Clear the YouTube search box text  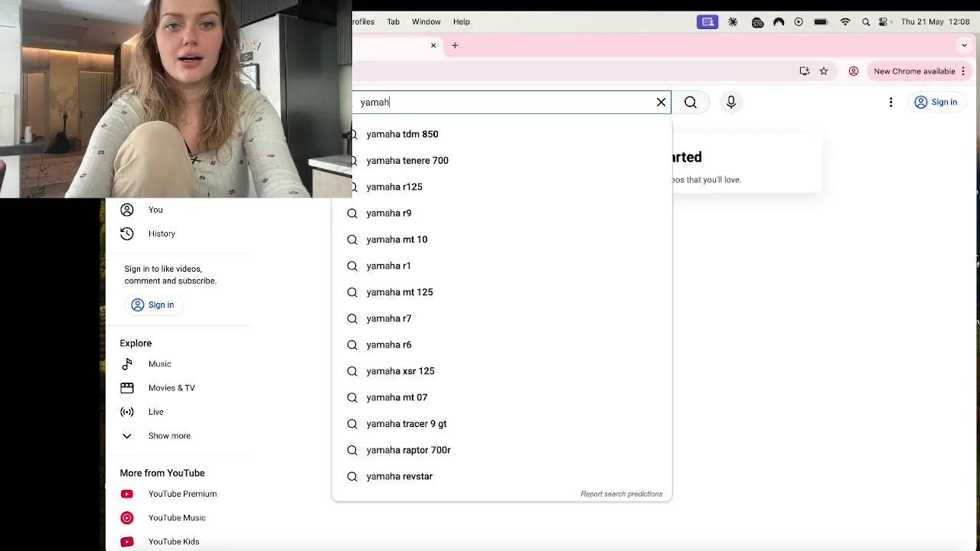tap(661, 102)
